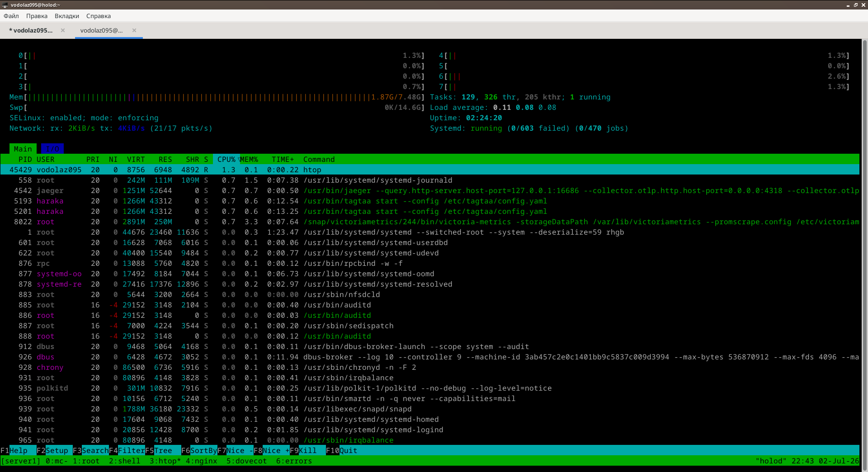Select the sedispatch process row
The image size is (868, 472).
(429, 326)
